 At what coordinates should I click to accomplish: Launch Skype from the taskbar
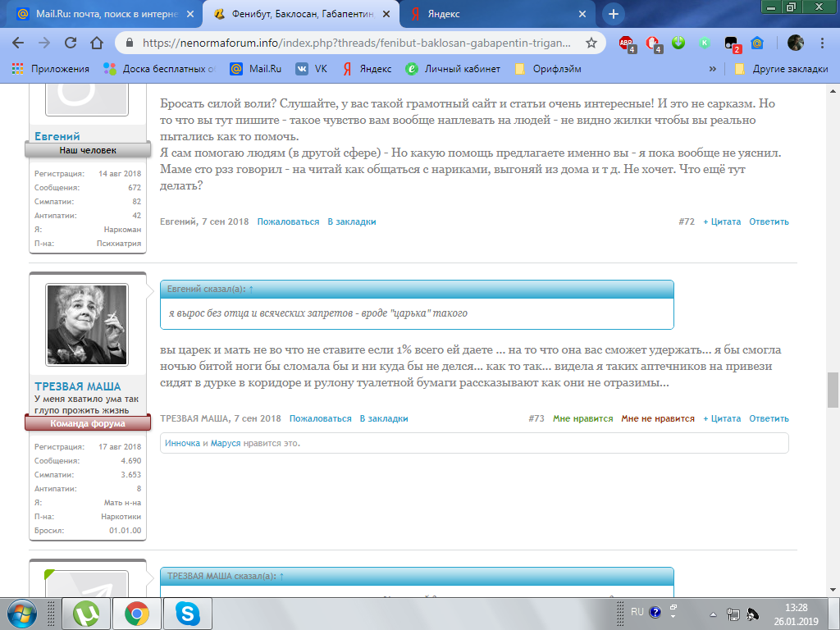click(x=188, y=613)
